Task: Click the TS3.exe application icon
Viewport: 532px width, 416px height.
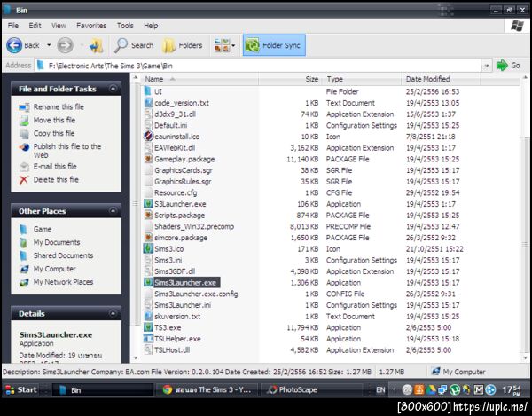Action: (x=148, y=327)
